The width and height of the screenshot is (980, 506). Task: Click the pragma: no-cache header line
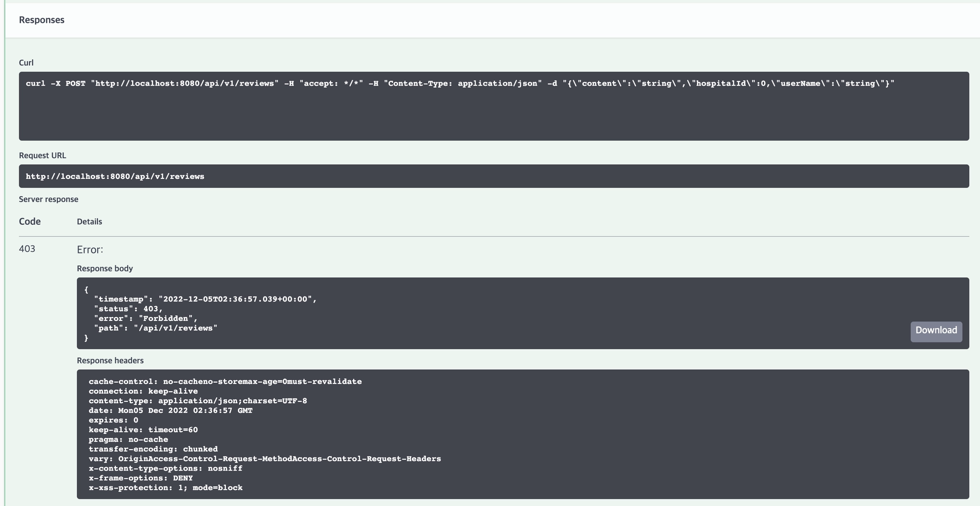[x=128, y=440]
